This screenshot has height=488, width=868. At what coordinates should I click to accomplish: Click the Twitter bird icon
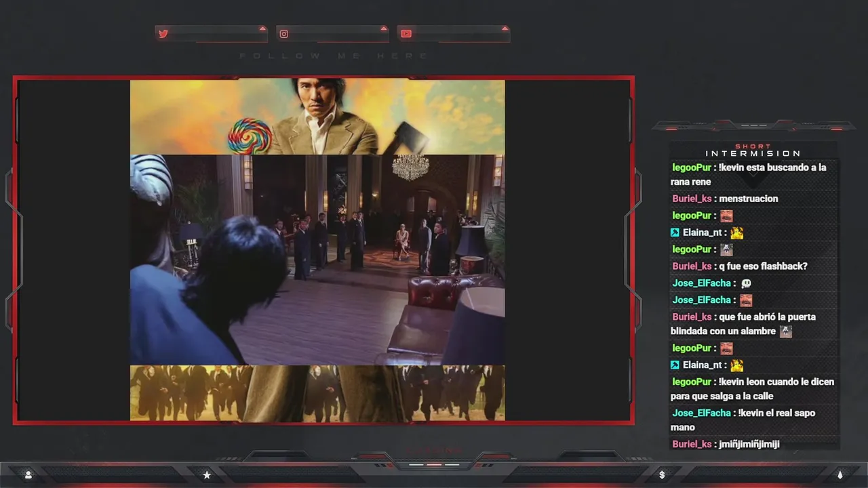click(x=163, y=34)
